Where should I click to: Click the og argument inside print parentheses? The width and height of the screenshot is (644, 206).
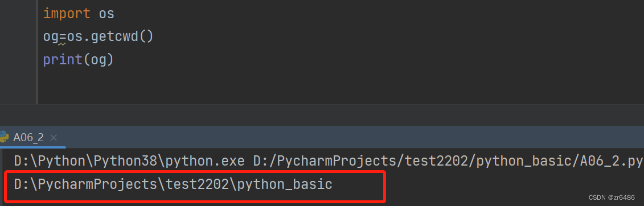click(98, 61)
